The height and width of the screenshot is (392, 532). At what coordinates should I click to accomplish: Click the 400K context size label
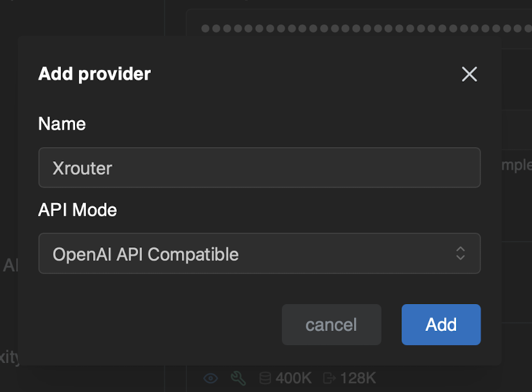click(294, 379)
